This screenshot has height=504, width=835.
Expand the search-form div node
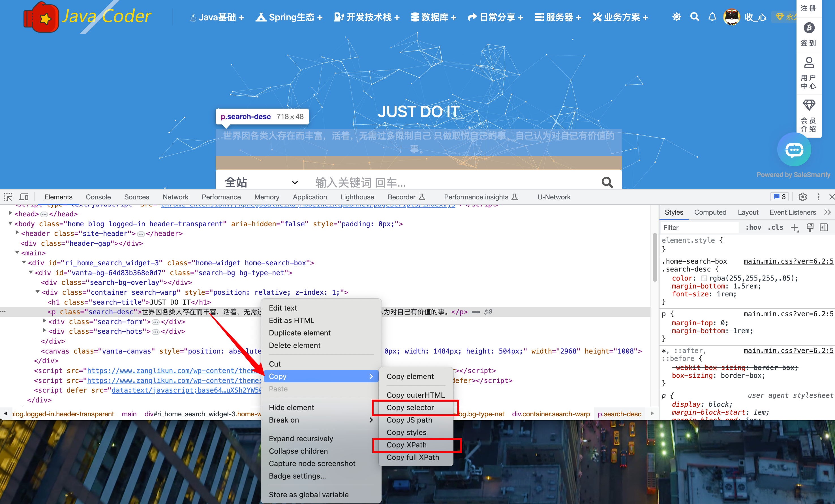[x=44, y=321]
